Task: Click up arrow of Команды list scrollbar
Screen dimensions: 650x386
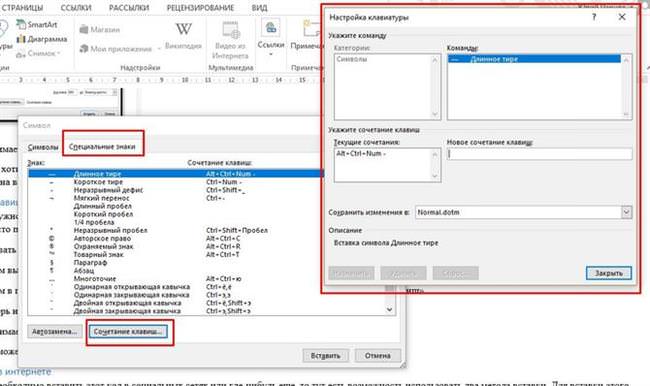Action: coord(626,61)
